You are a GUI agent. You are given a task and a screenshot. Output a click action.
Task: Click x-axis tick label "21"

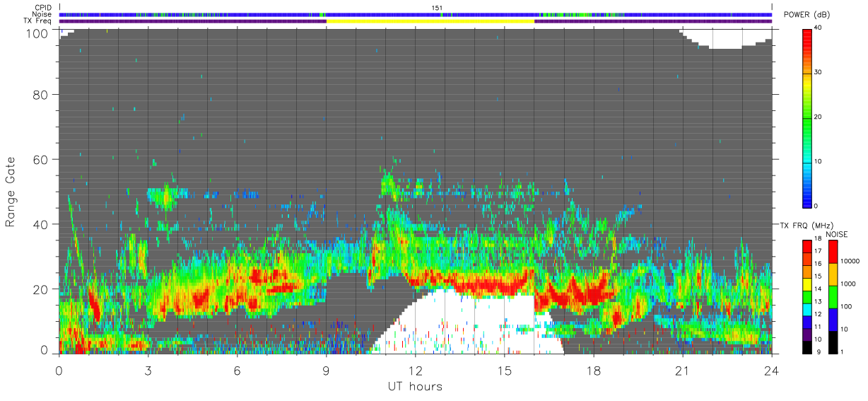tap(682, 370)
